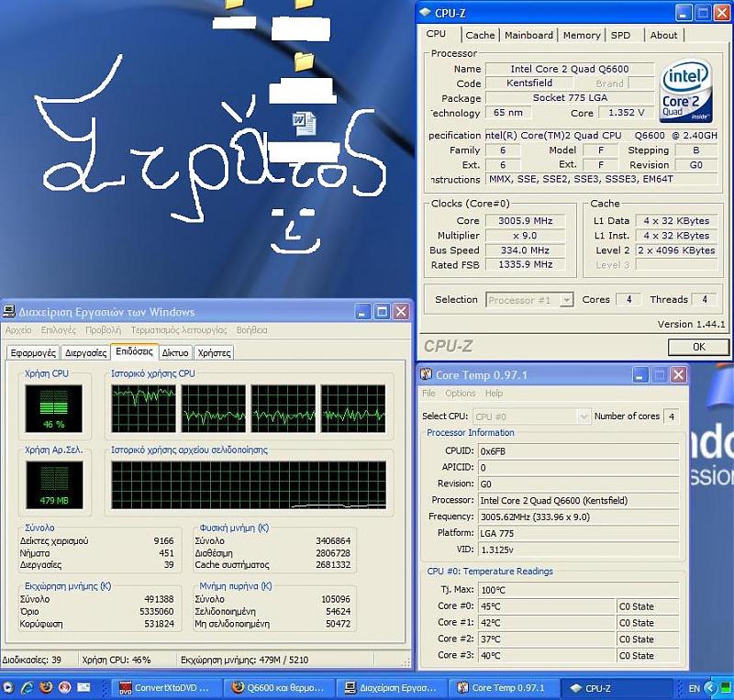Open the disabled Processor #1 selection dropdown
Viewport: 734px width, 700px height.
[x=529, y=300]
